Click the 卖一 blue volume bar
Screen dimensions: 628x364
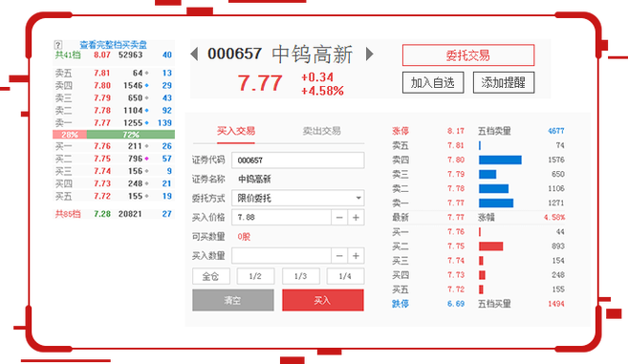[x=496, y=203]
